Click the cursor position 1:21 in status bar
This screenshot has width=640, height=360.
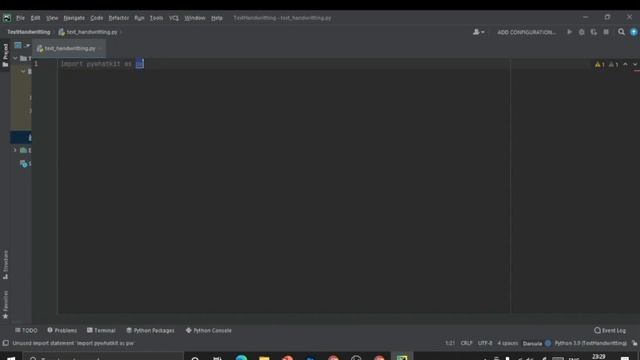pyautogui.click(x=450, y=343)
